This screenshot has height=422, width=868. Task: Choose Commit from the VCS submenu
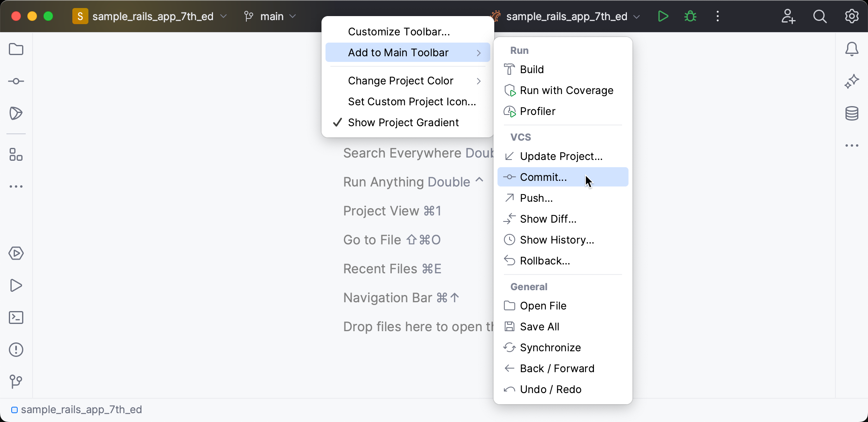click(542, 177)
